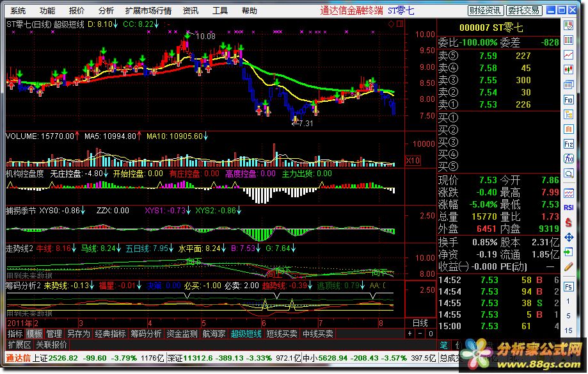
Task: Open the 关联报价 tab
Action: (51, 345)
